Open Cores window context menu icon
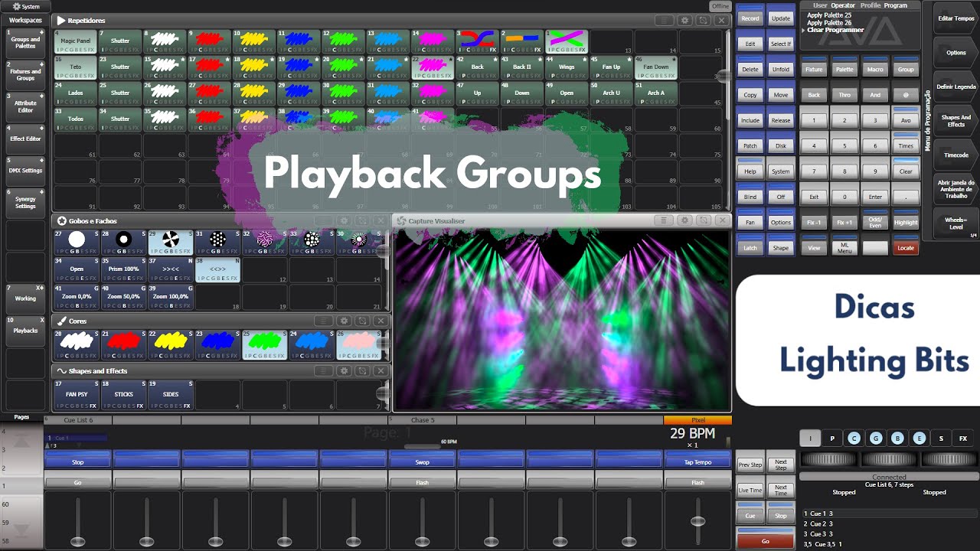 [x=325, y=321]
